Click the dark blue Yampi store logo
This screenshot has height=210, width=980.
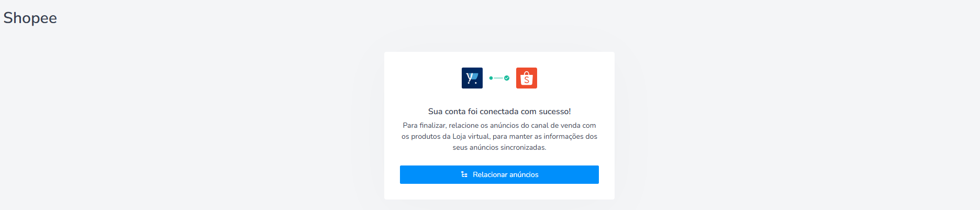click(472, 78)
